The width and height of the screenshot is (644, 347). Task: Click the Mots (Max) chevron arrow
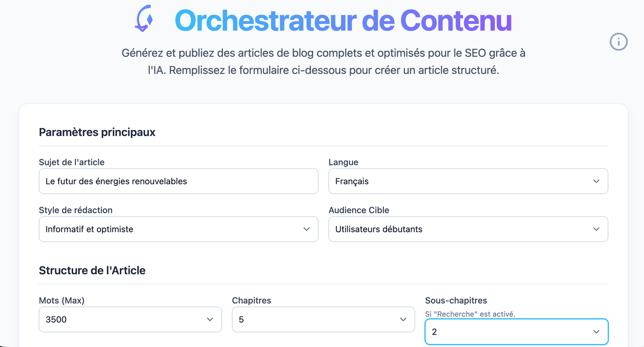click(x=210, y=319)
